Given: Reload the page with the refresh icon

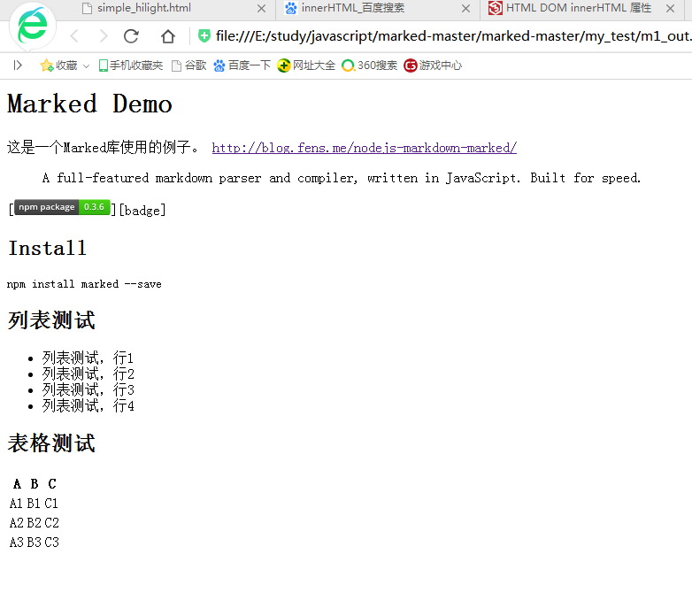Looking at the screenshot, I should [x=132, y=36].
